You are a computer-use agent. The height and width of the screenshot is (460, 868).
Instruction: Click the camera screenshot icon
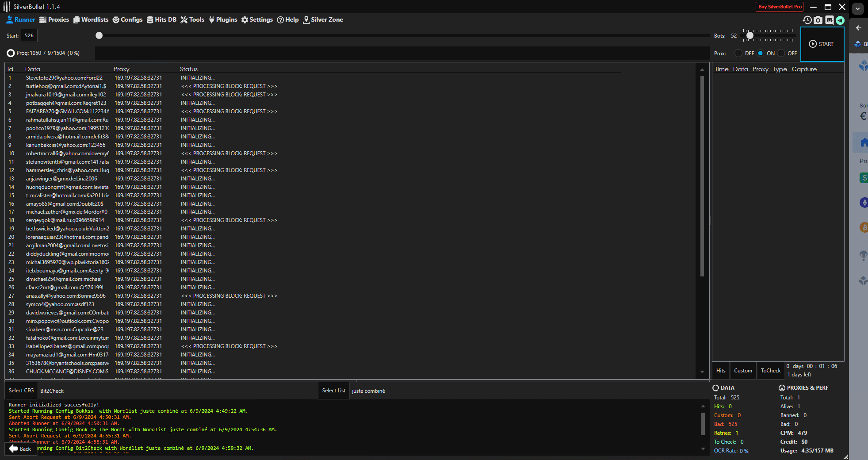click(818, 20)
